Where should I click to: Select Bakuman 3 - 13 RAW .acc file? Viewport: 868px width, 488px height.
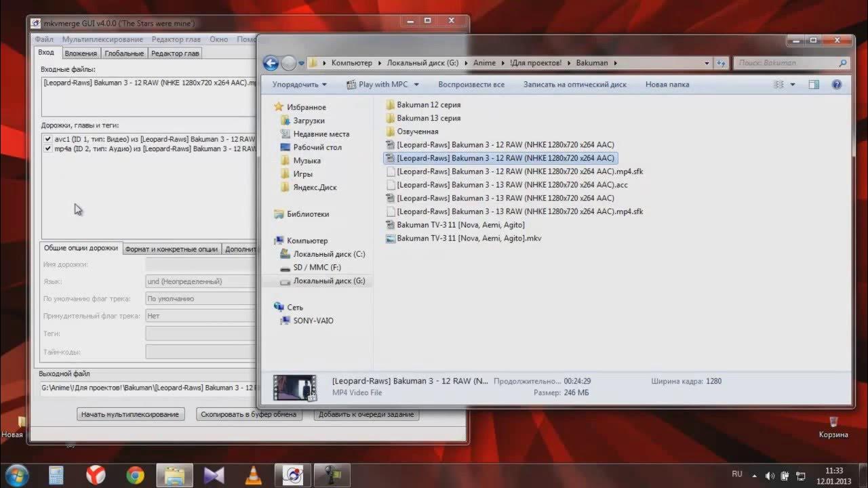click(x=507, y=185)
